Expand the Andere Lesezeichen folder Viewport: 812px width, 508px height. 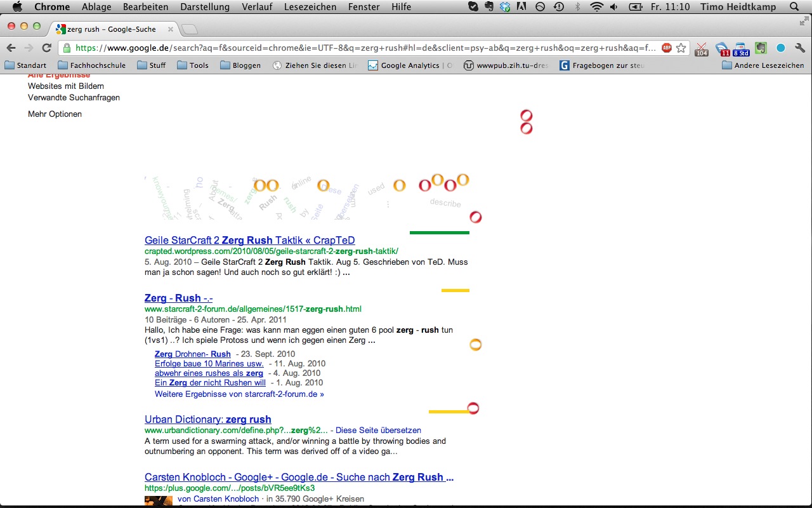763,65
